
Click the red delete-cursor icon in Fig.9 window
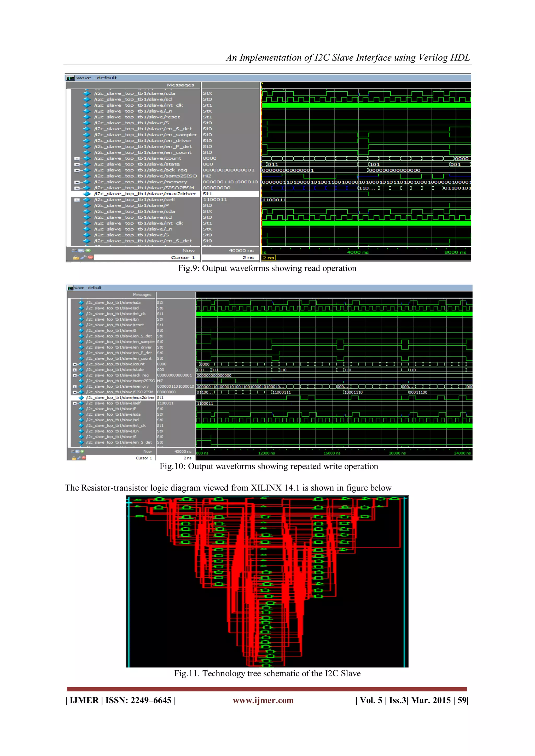pyautogui.click(x=90, y=257)
